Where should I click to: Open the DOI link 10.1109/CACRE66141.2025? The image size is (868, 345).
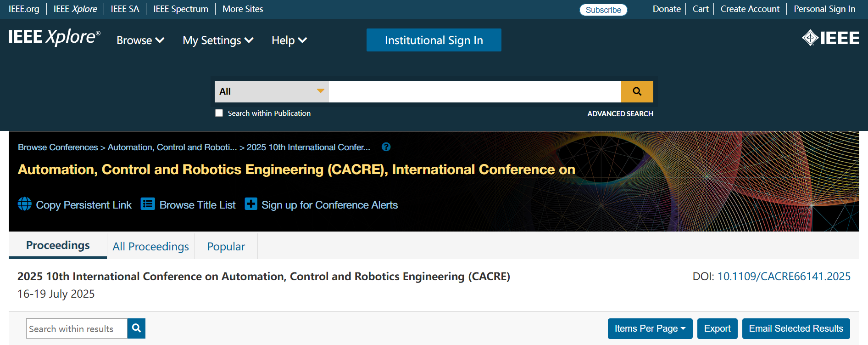784,276
